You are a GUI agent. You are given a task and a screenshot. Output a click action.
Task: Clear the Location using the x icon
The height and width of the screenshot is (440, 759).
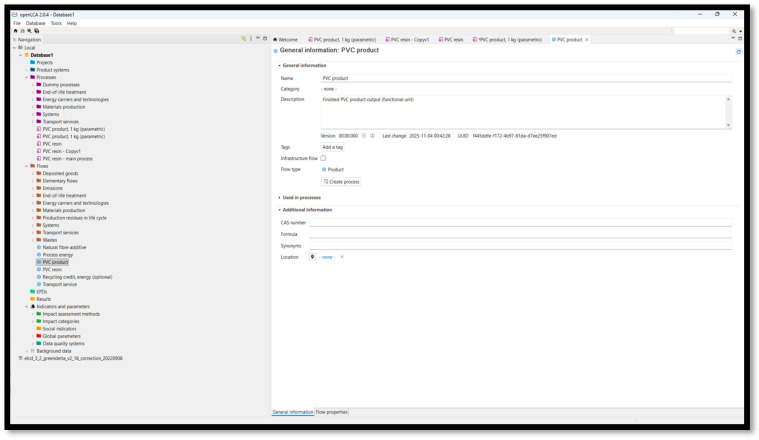click(342, 257)
